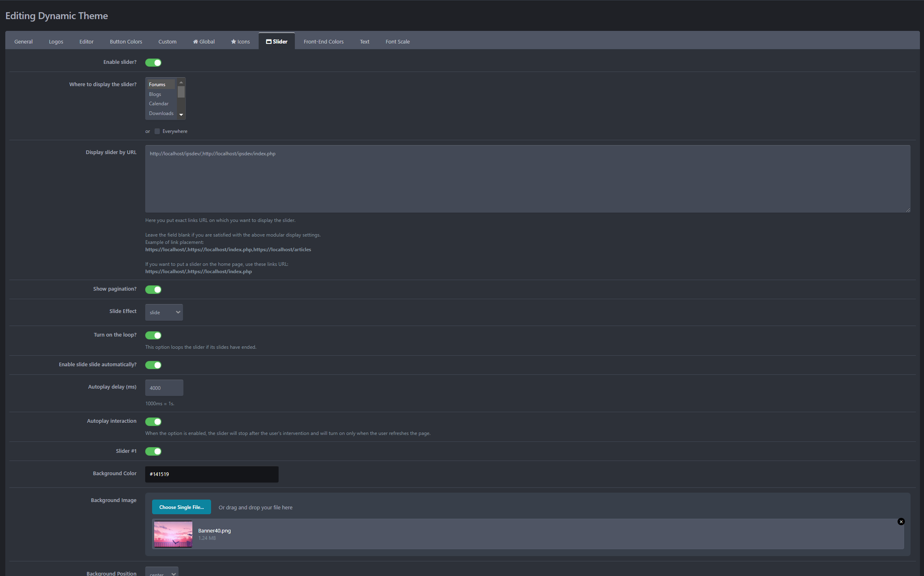
Task: Click the Choose Single File button
Action: [x=181, y=507]
